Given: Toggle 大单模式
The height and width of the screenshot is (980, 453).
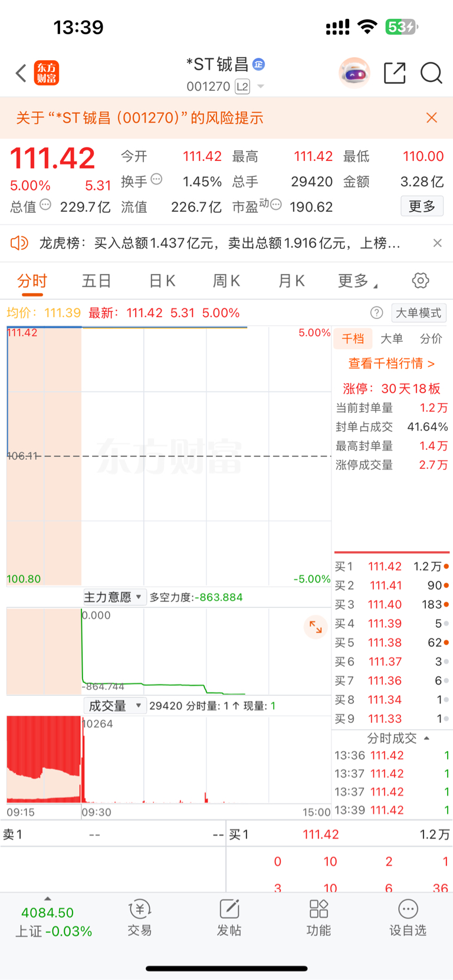Looking at the screenshot, I should coord(418,313).
